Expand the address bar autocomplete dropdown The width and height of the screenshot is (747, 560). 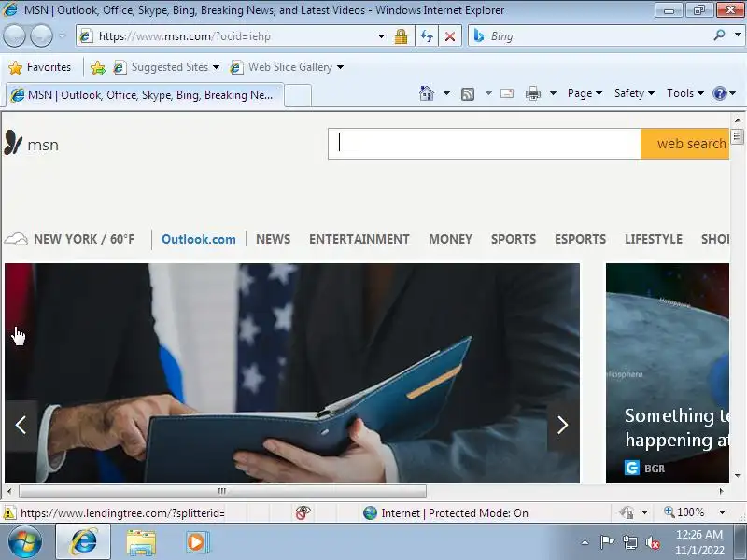pyautogui.click(x=381, y=36)
